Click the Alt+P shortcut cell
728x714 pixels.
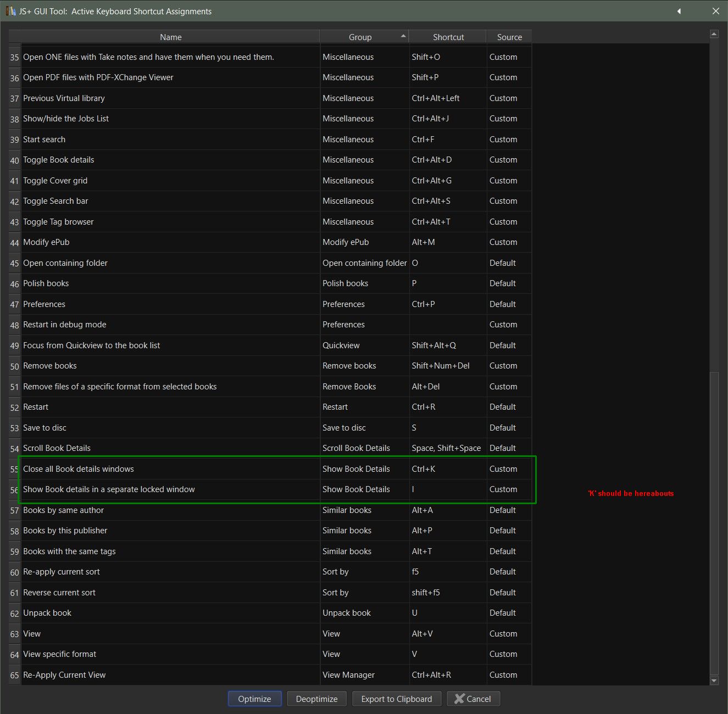[x=448, y=531]
